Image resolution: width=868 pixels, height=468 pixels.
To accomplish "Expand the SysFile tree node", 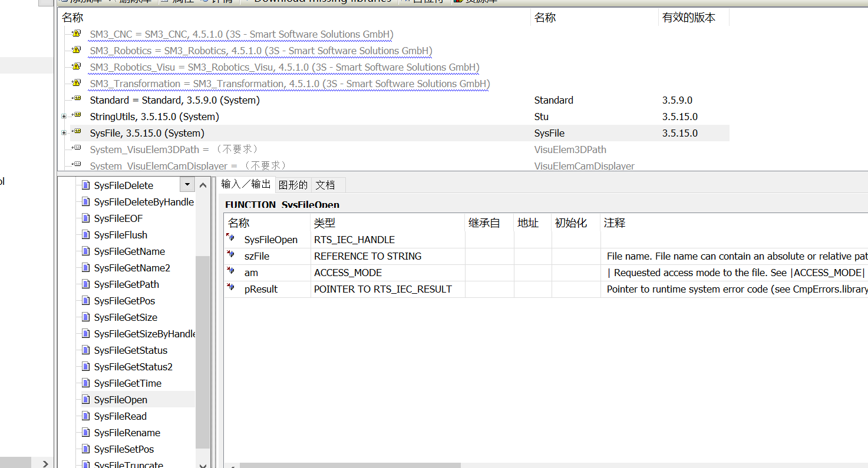I will pos(64,132).
